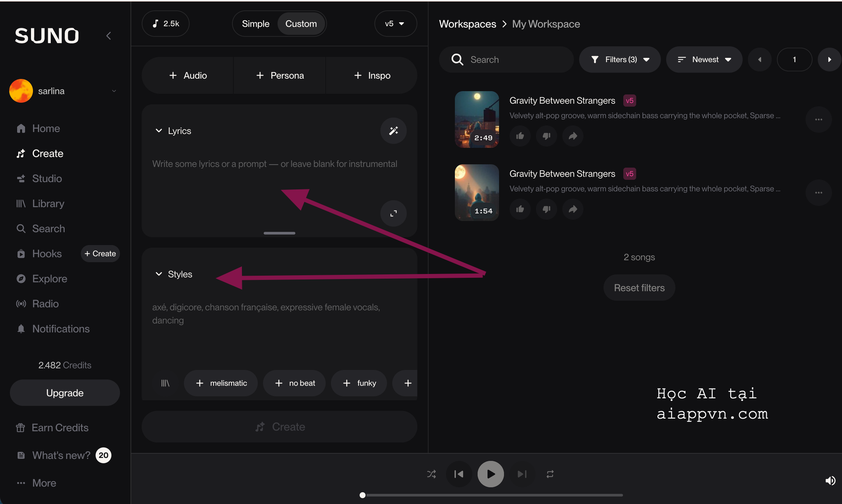Toggle shuffle in the player bar
This screenshot has height=504, width=842.
[x=431, y=474]
